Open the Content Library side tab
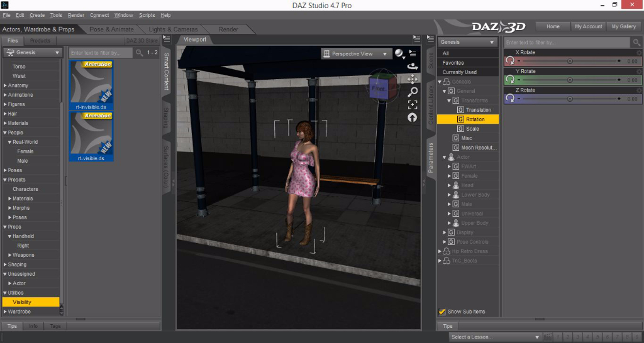This screenshot has height=343, width=644. [430, 105]
